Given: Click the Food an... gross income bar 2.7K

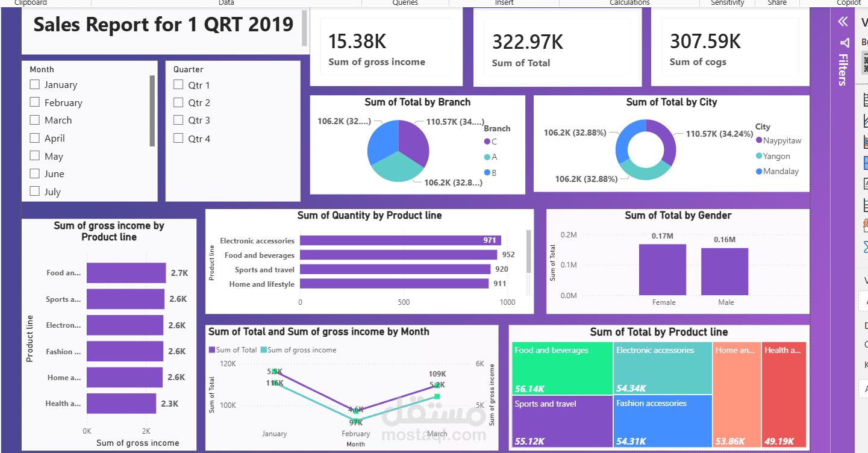Looking at the screenshot, I should (126, 273).
